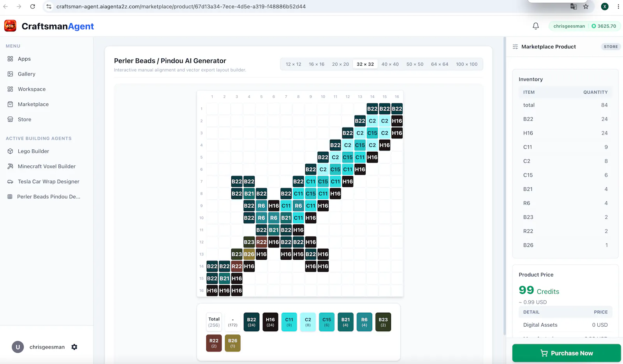Click the Perler Beads Pindou grid icon
Screen dimensions: 623x364
pyautogui.click(x=10, y=197)
